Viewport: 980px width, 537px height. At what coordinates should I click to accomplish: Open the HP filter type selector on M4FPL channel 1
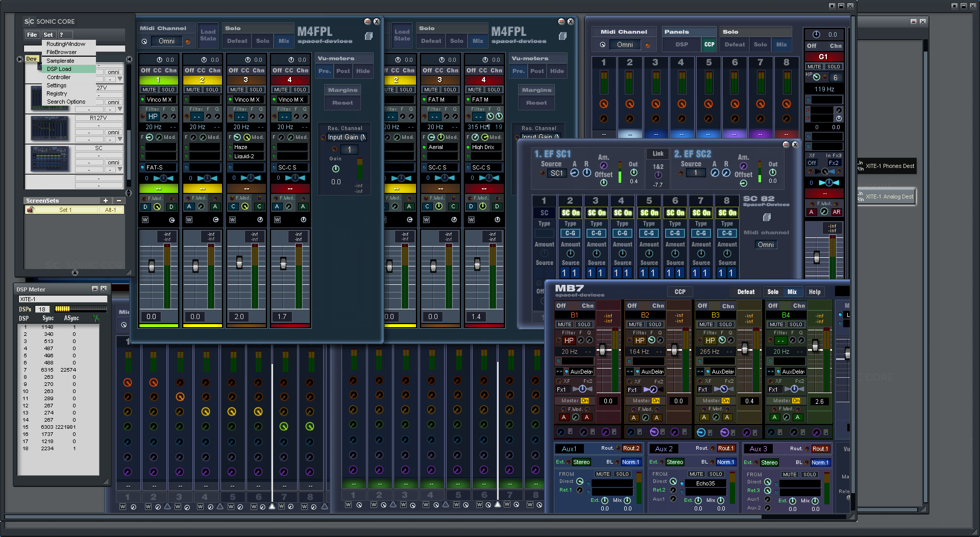click(x=153, y=116)
